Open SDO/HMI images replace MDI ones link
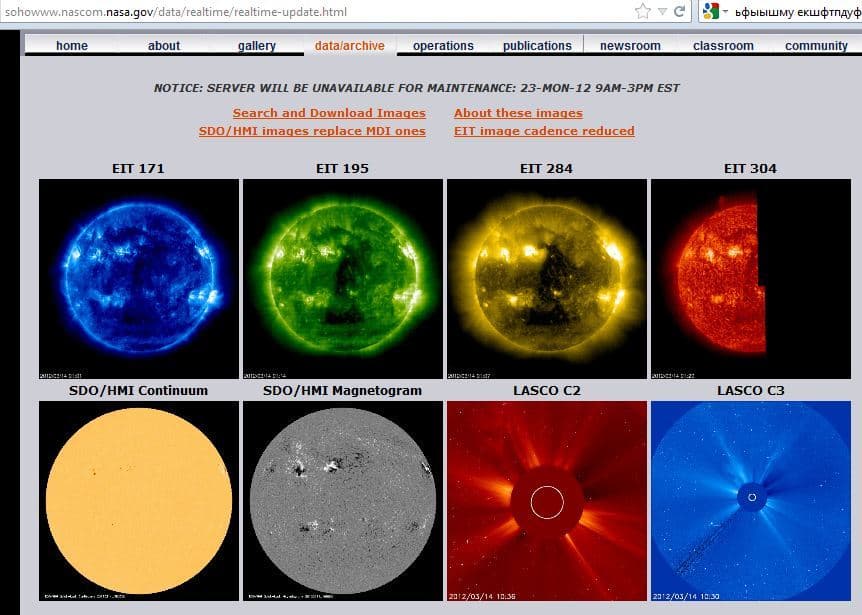Screen dimensions: 862x615 [312, 131]
